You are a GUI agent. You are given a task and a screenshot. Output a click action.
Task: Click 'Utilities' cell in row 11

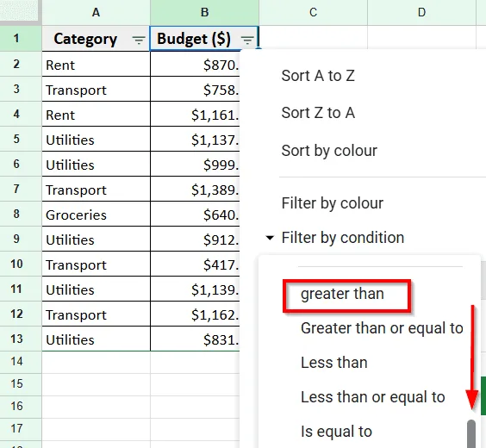[x=97, y=289]
